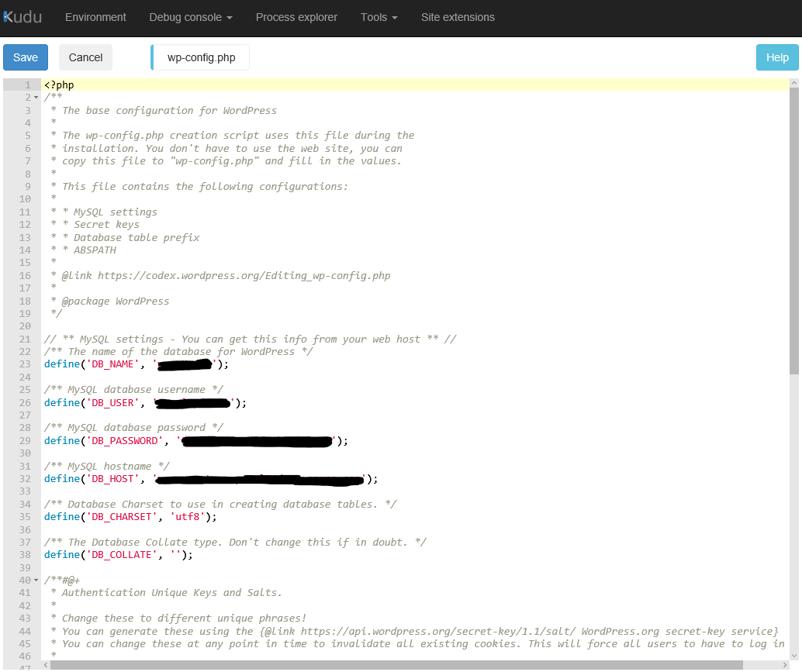The height and width of the screenshot is (672, 802).
Task: Open the Help panel
Action: pos(776,57)
